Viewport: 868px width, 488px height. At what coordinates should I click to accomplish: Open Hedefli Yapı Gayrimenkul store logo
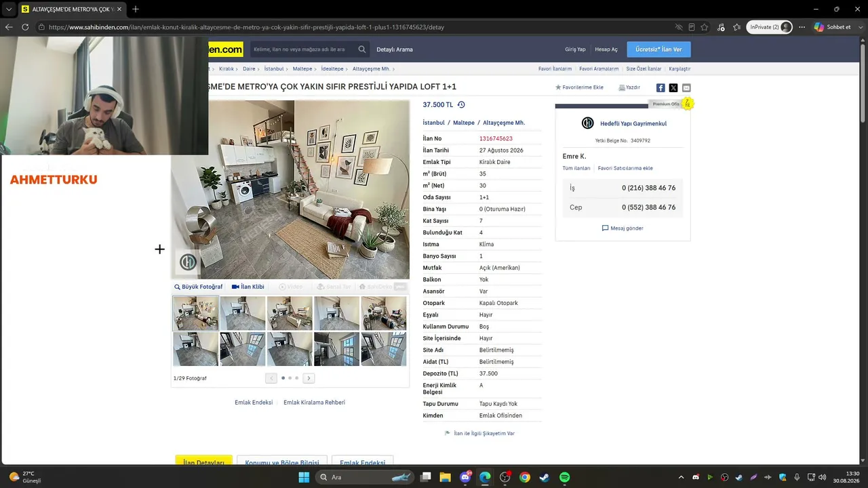click(x=588, y=123)
